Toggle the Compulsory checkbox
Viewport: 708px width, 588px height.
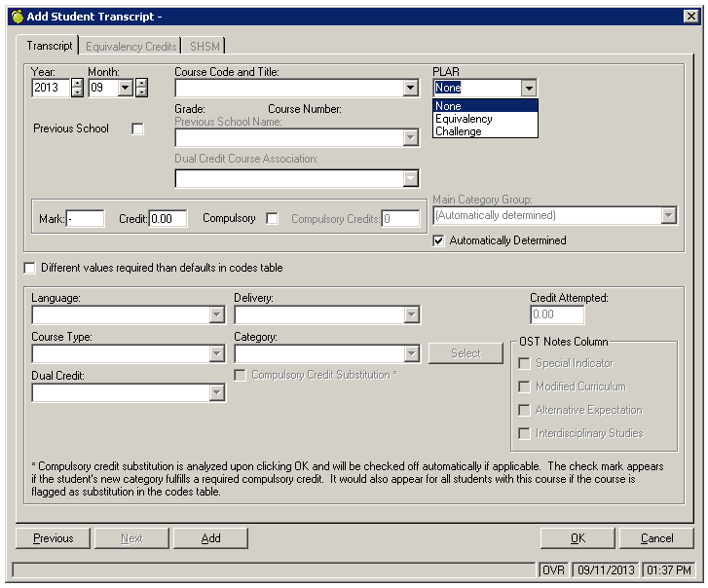pos(273,219)
